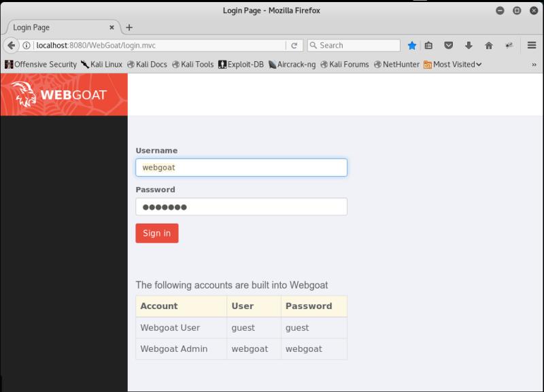
Task: Click webgoat in the User column
Action: (x=250, y=349)
